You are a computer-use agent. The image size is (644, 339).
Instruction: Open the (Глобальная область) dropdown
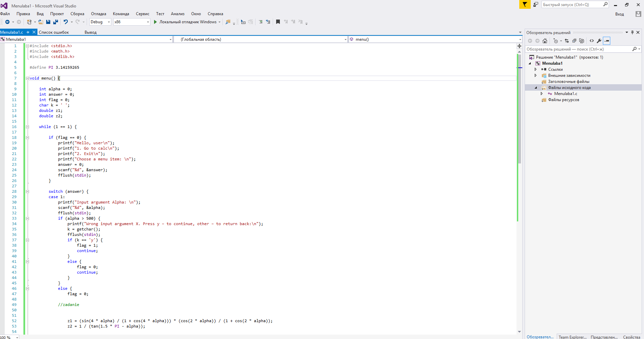click(345, 39)
